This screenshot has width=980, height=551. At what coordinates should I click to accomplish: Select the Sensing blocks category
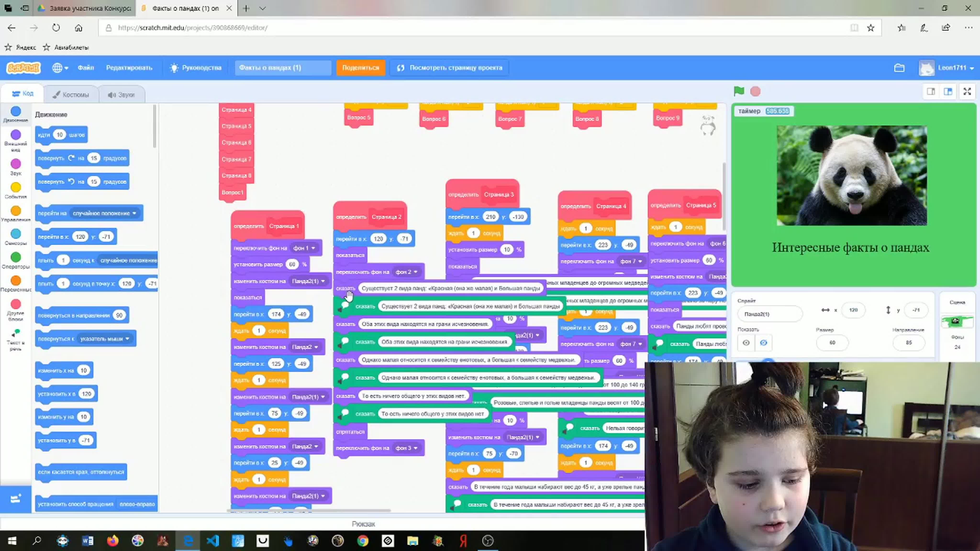click(x=16, y=234)
